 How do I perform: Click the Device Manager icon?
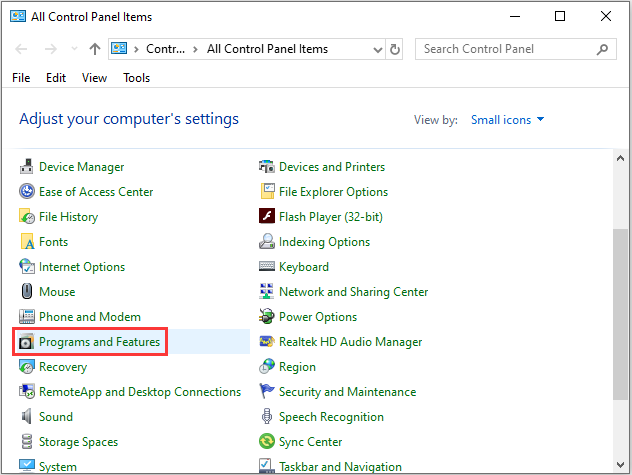(27, 167)
